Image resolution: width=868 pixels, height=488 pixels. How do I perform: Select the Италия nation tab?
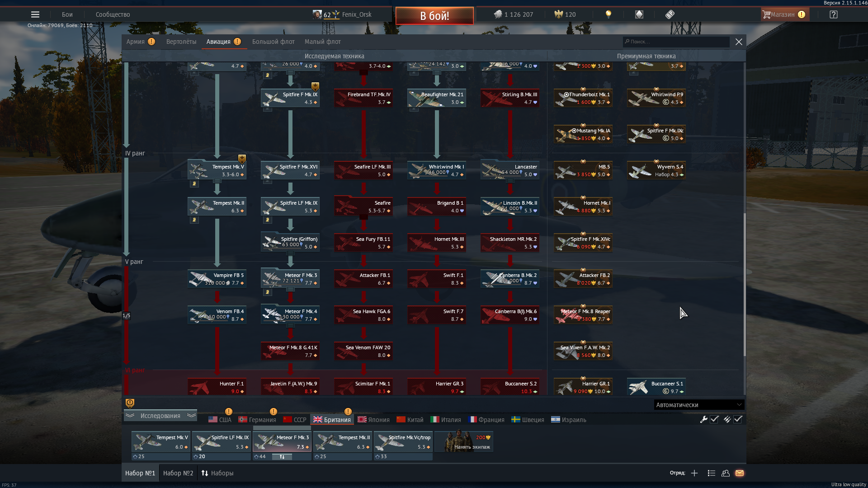click(x=446, y=420)
